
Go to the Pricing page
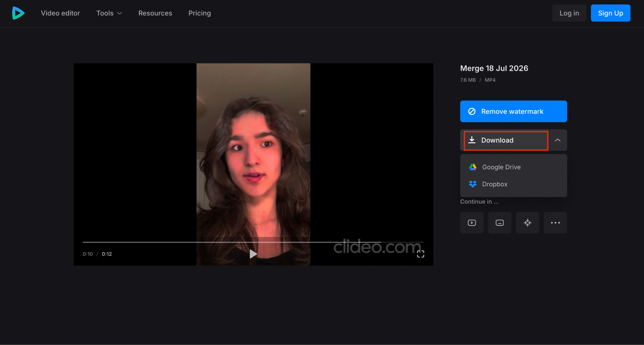(199, 13)
